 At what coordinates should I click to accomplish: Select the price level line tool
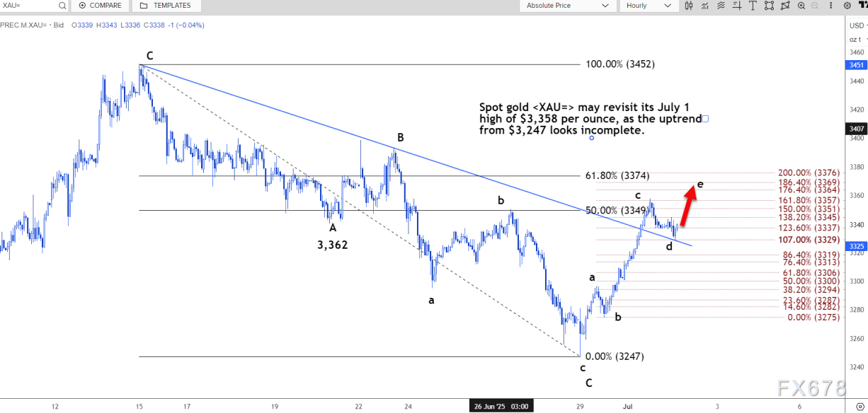[x=737, y=6]
